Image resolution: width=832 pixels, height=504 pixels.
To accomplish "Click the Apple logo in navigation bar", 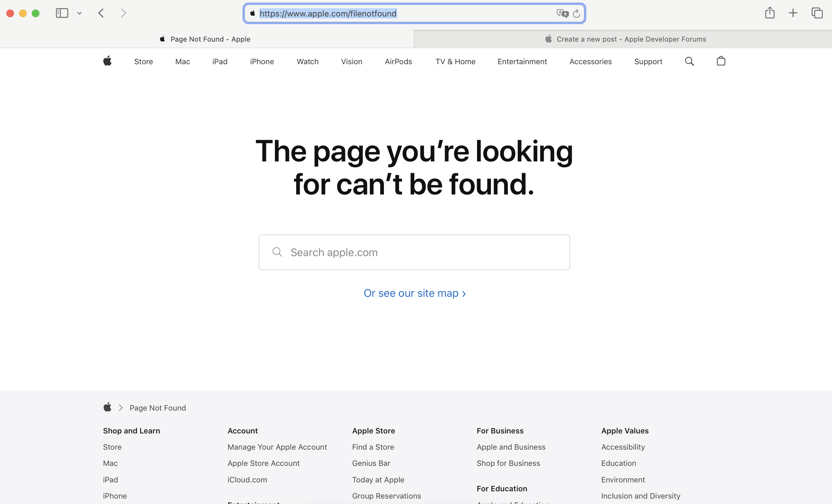I will [x=107, y=61].
